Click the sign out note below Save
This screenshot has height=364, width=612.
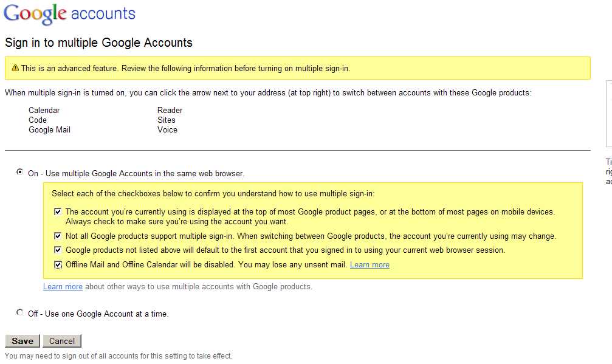pos(119,356)
